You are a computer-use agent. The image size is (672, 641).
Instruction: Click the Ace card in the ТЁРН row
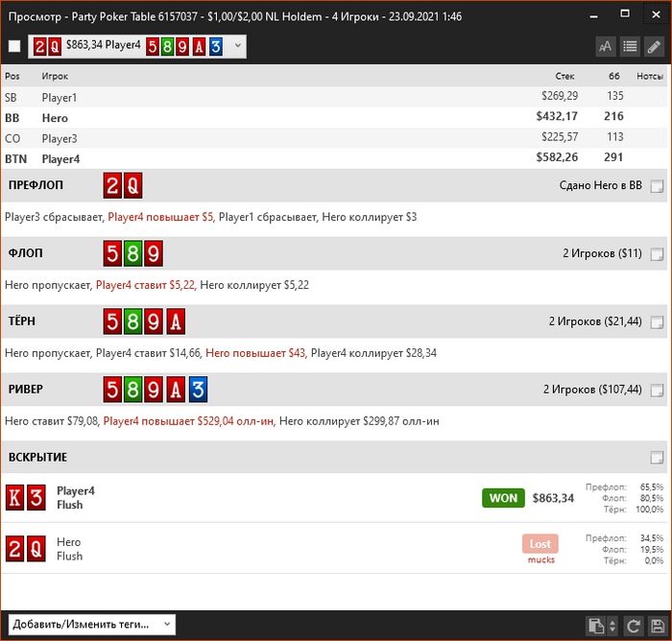(x=176, y=321)
